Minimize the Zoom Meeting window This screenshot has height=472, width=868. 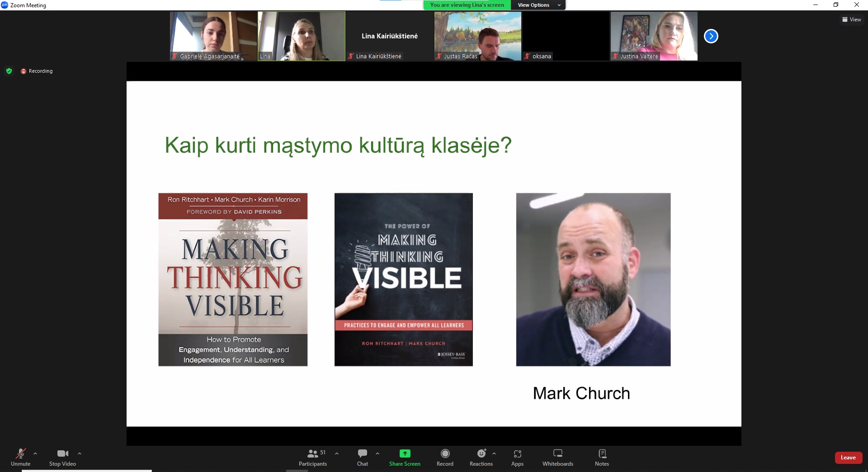[x=815, y=5]
